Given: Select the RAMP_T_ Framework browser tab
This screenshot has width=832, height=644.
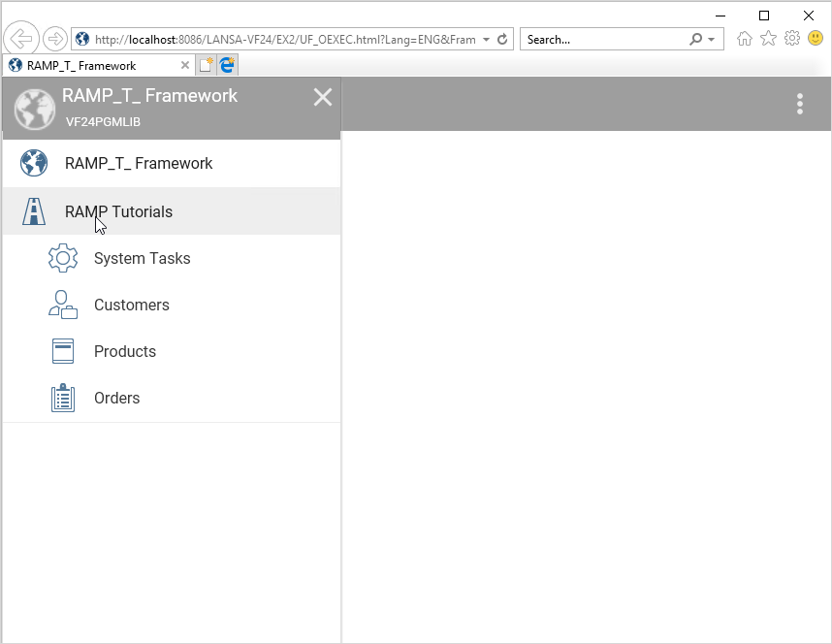Looking at the screenshot, I should pos(99,65).
